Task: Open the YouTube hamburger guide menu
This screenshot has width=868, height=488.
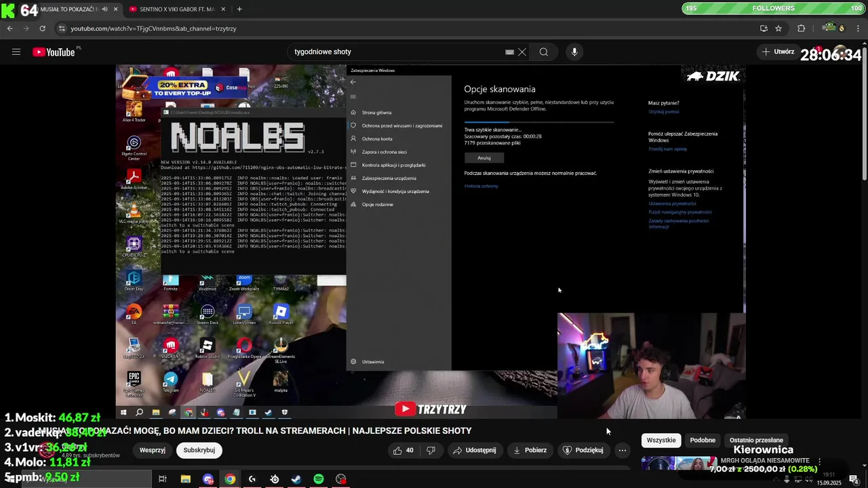Action: [16, 52]
